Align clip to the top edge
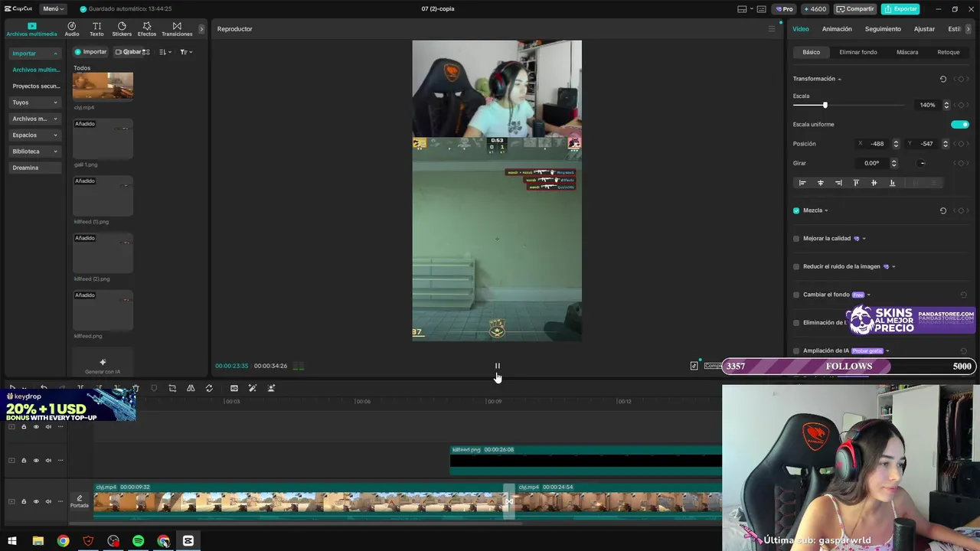Image resolution: width=980 pixels, height=551 pixels. [x=856, y=183]
